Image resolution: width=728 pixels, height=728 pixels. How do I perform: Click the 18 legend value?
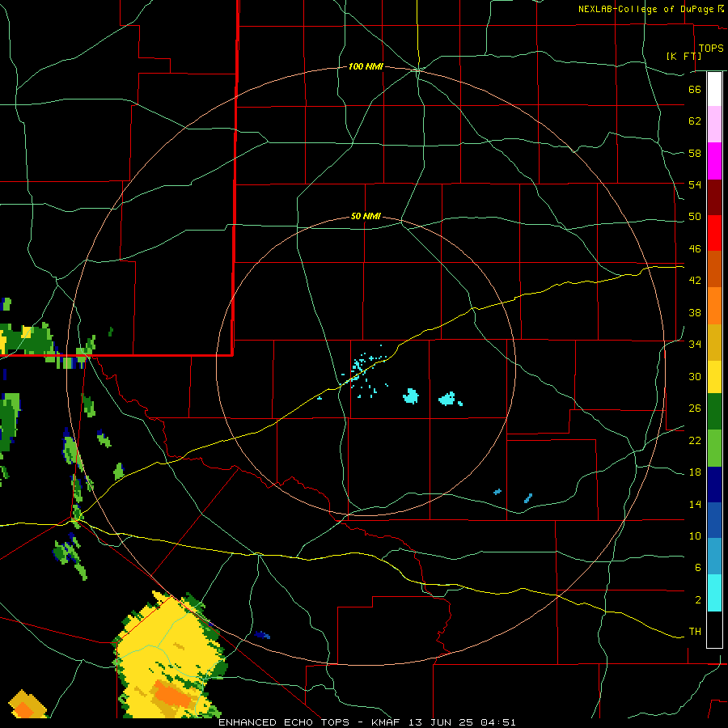tap(695, 472)
